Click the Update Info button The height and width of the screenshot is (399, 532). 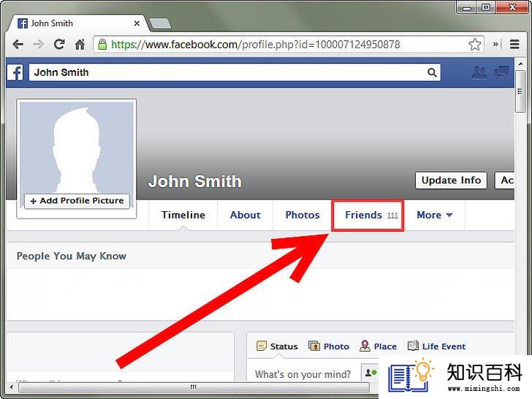click(452, 180)
